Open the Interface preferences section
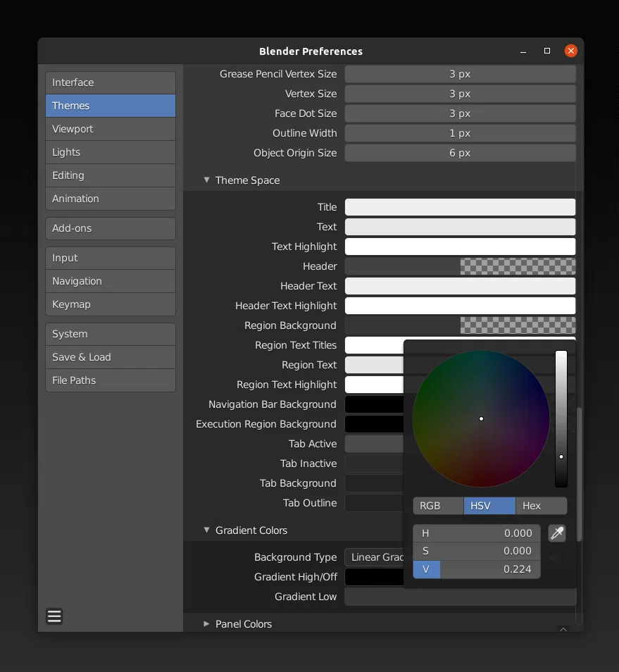The height and width of the screenshot is (672, 619). coord(111,82)
